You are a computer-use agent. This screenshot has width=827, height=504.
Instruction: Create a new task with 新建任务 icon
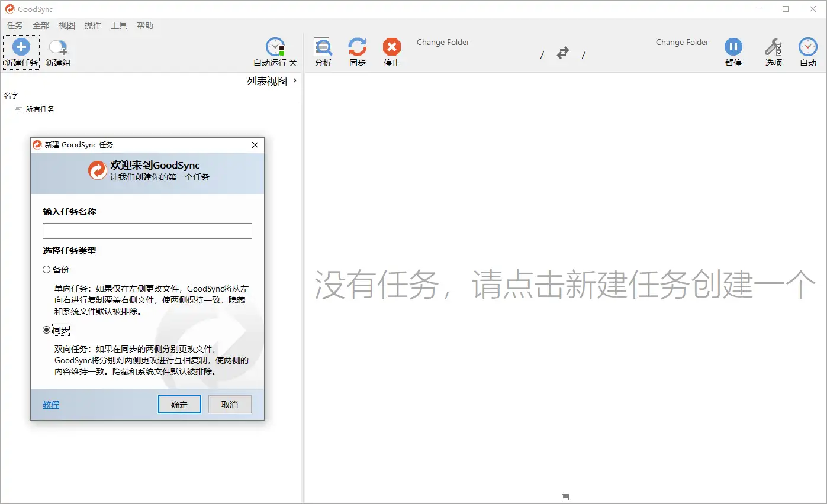click(x=21, y=51)
